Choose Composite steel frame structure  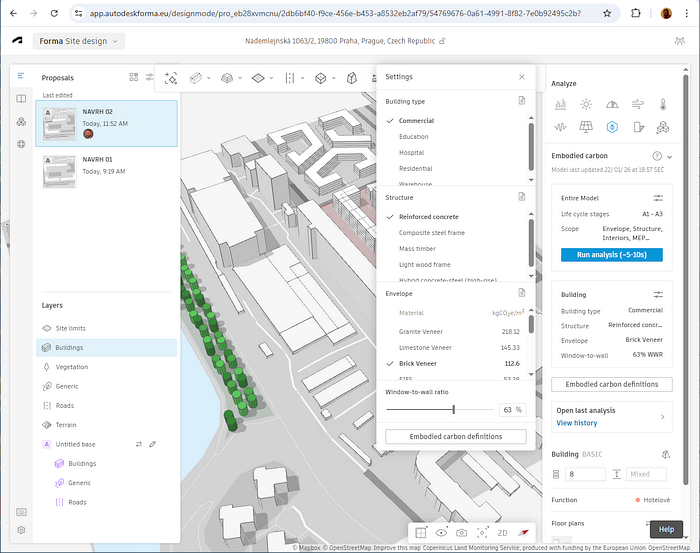coord(432,233)
